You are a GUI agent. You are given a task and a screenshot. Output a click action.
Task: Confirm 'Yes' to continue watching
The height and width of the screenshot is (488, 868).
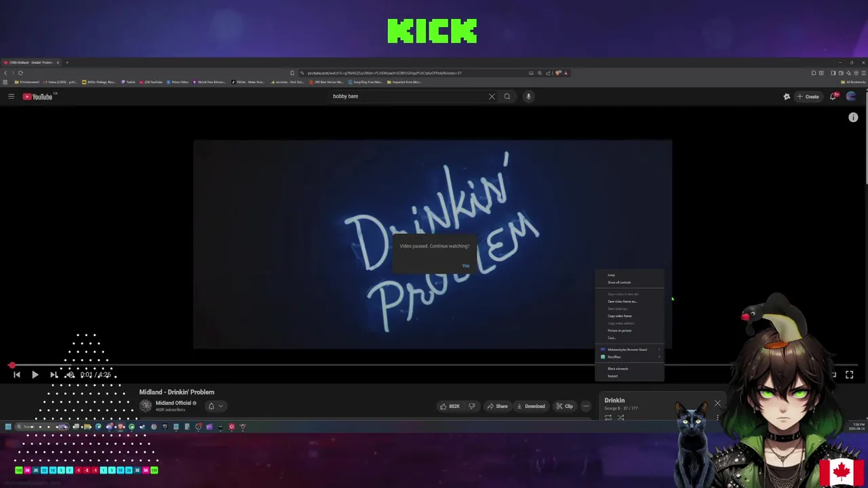tap(465, 265)
